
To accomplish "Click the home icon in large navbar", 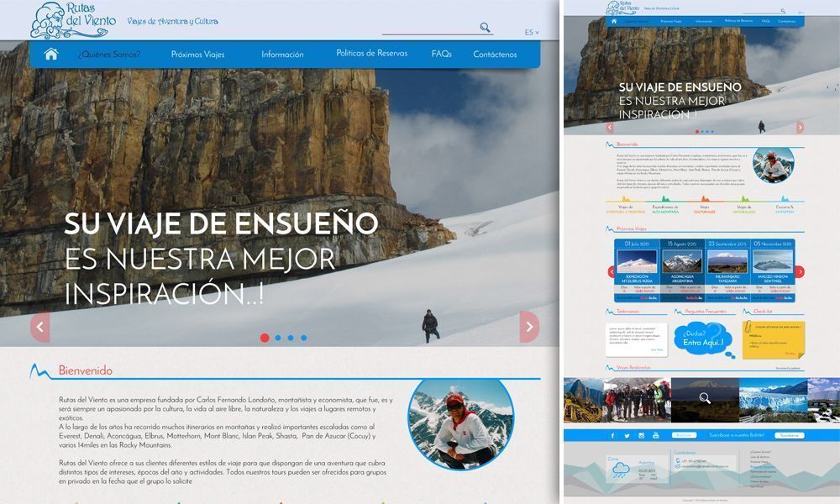I will [x=51, y=55].
